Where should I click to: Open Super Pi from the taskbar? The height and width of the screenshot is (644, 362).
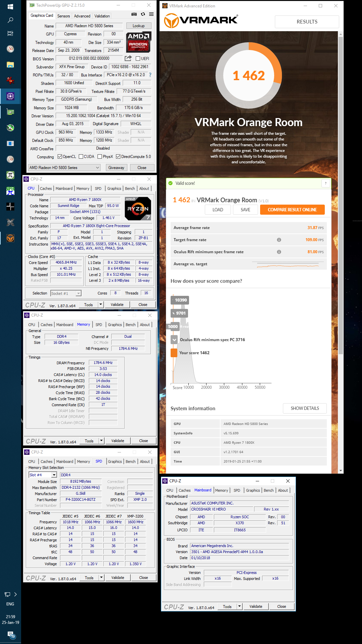pos(10,191)
